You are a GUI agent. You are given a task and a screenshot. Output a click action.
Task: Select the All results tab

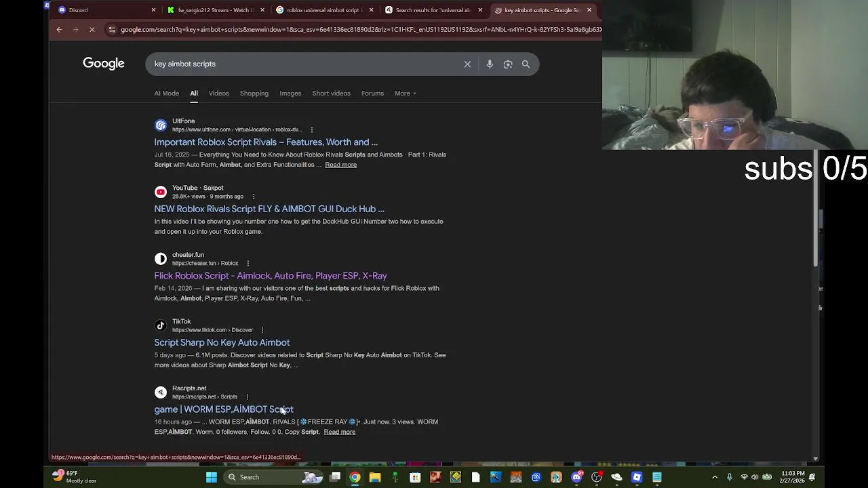[194, 93]
